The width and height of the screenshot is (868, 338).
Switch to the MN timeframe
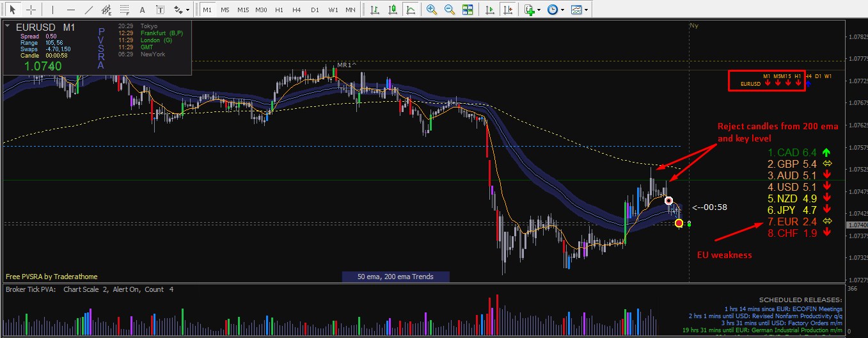pos(351,10)
